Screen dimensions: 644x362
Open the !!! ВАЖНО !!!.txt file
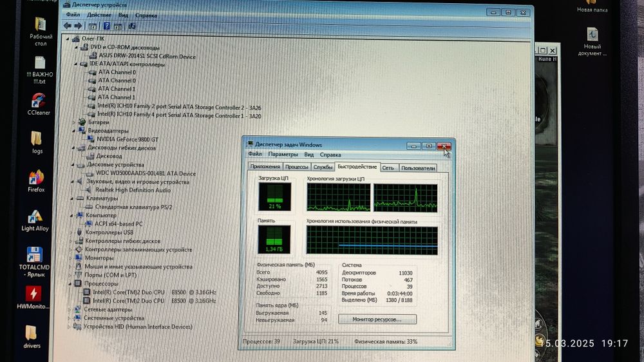pos(39,70)
